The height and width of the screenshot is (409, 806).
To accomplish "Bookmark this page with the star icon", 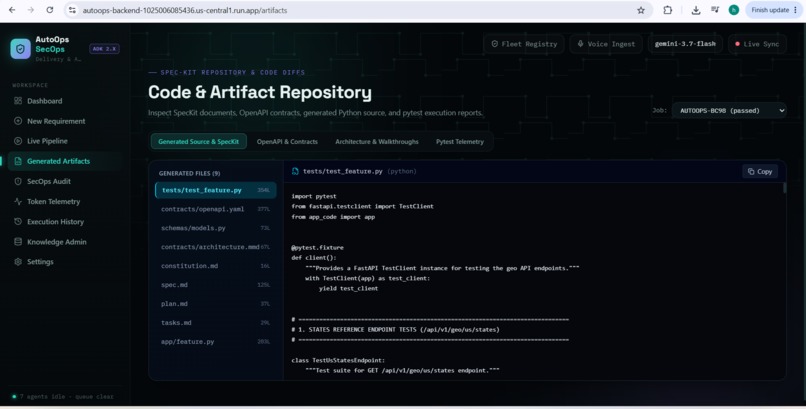I will coord(641,10).
